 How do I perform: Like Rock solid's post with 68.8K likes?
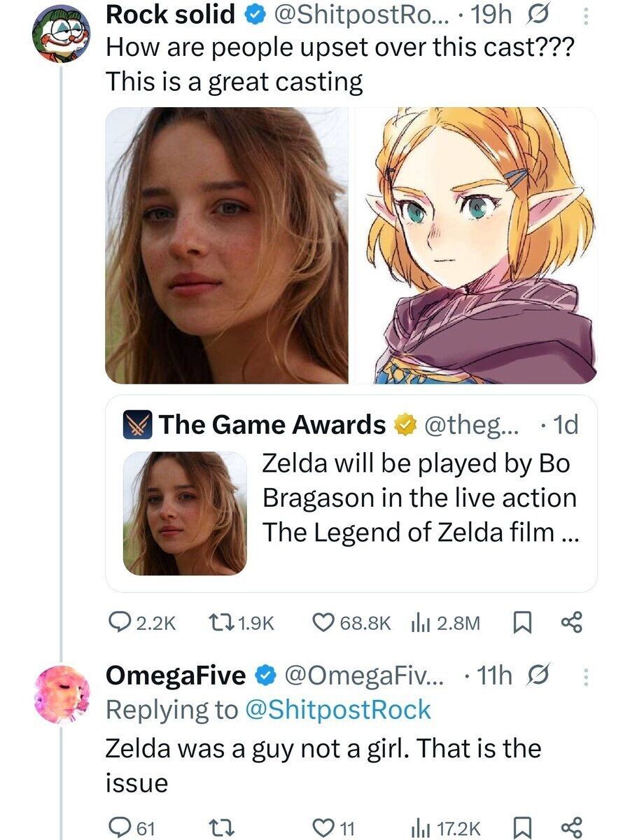(x=323, y=622)
